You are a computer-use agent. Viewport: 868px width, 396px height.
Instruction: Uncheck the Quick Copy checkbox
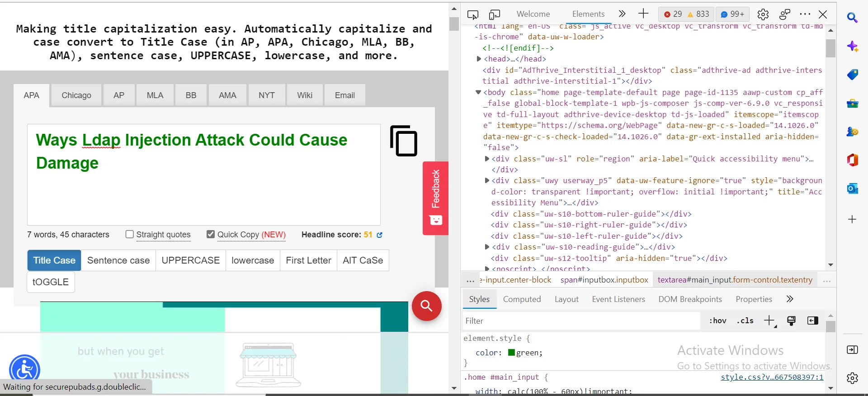[x=211, y=234]
